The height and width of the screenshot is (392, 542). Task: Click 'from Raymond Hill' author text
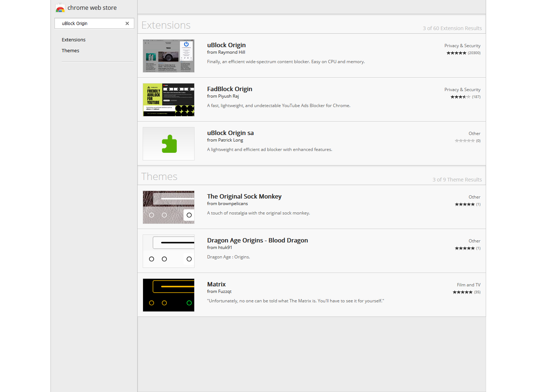coord(226,52)
